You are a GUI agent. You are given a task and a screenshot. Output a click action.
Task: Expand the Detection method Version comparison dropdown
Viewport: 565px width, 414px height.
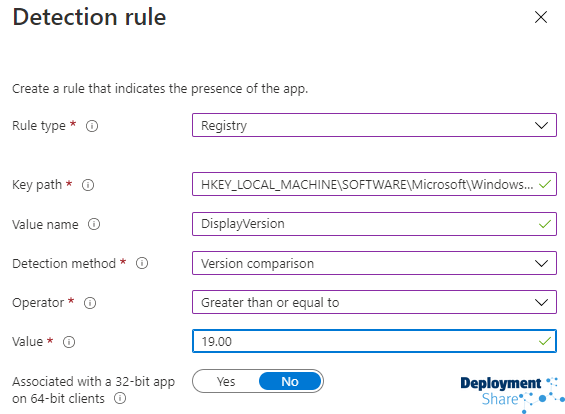pos(374,263)
